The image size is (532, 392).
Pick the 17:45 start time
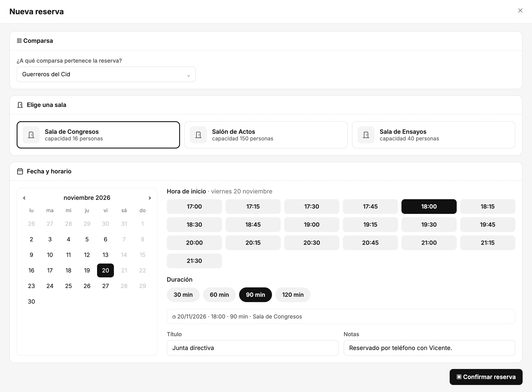tap(370, 206)
